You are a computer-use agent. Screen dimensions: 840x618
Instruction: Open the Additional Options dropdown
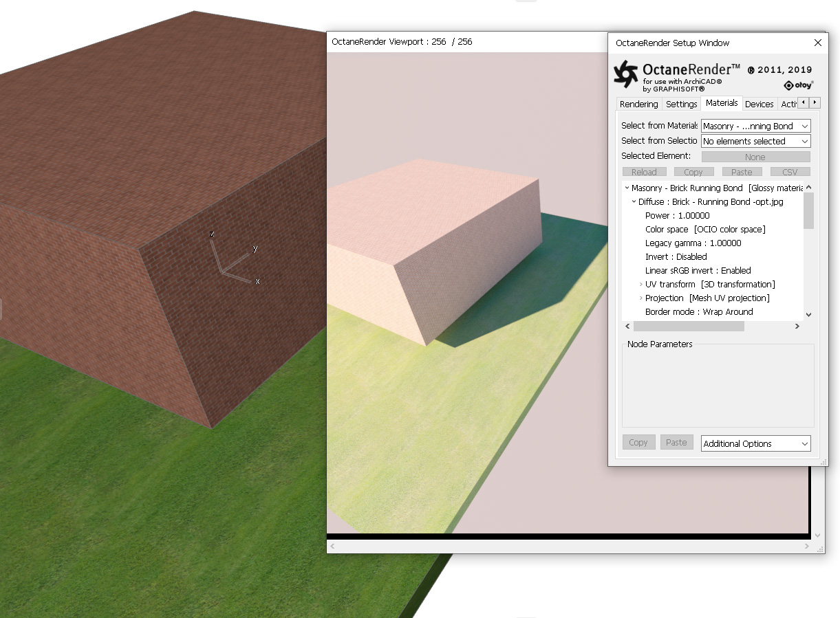pyautogui.click(x=755, y=443)
